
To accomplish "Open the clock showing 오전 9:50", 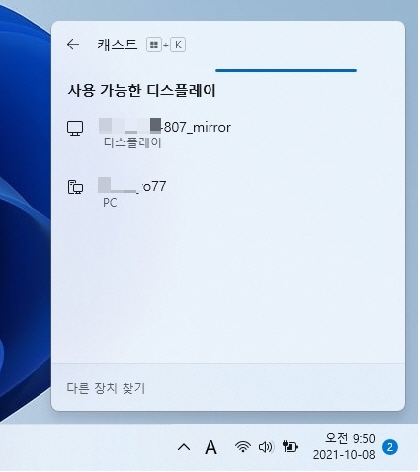I will 350,438.
